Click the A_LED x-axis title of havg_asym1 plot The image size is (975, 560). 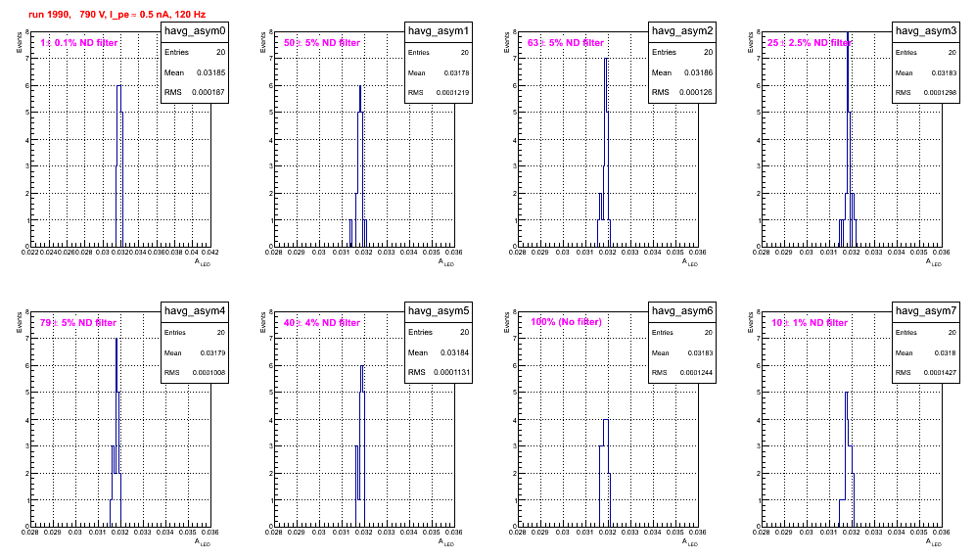click(445, 262)
